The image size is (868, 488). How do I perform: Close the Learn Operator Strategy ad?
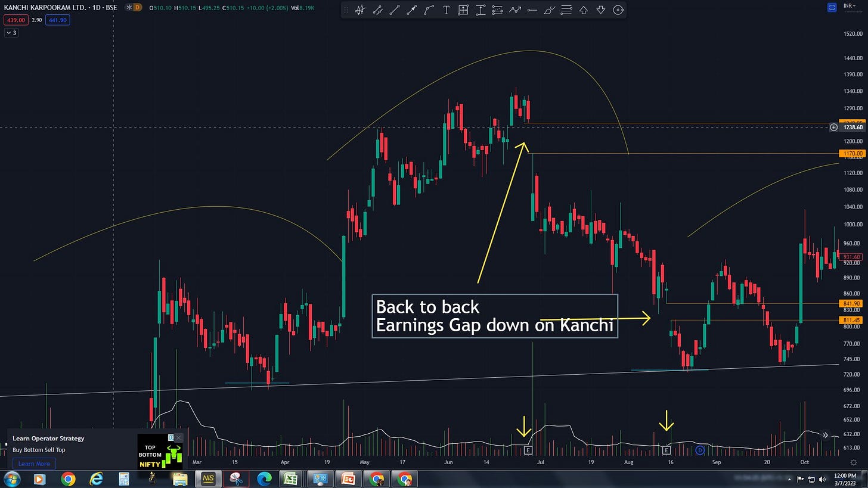pyautogui.click(x=178, y=438)
